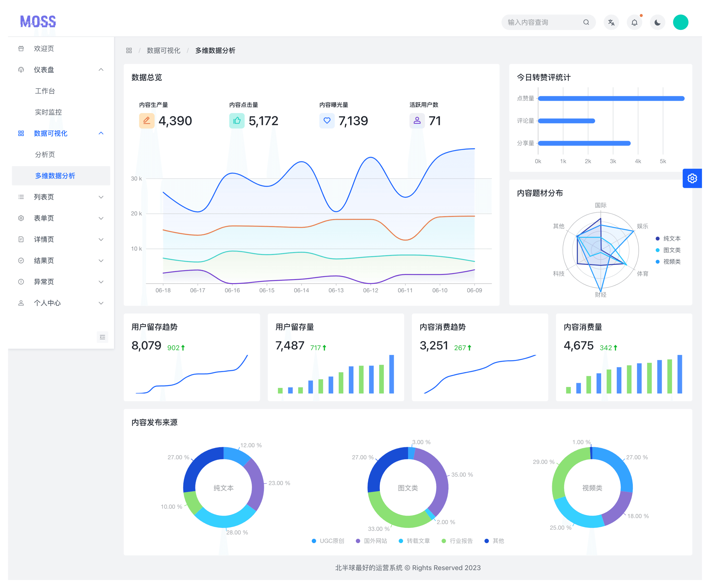Screen dimensions: 710x588
Task: Click the 活跃用户数 person icon
Action: (417, 121)
